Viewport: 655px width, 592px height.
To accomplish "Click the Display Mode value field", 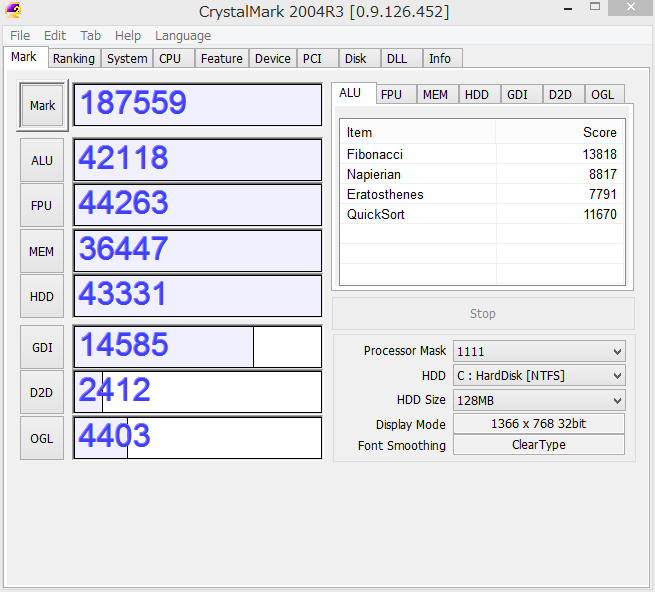I will click(539, 424).
